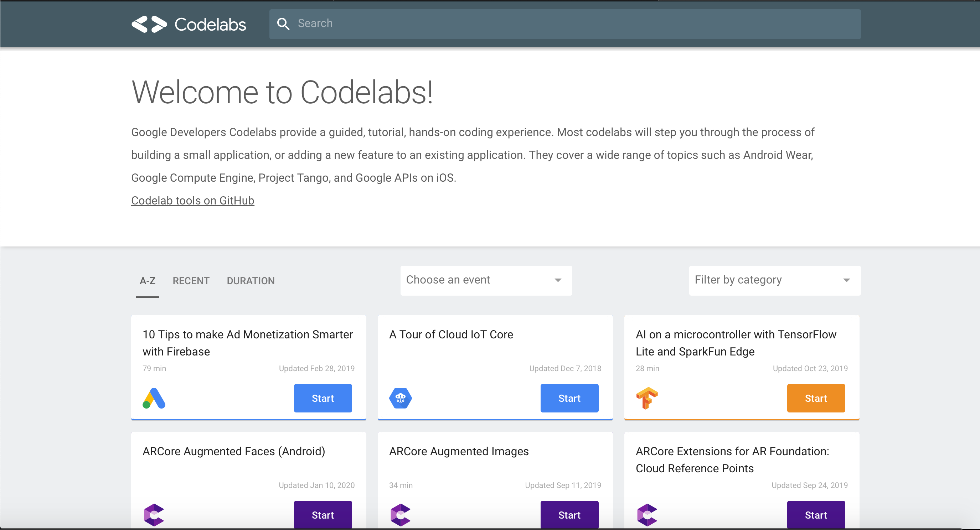980x530 pixels.
Task: Click the Google Ads icon on Firebase card
Action: (x=154, y=398)
